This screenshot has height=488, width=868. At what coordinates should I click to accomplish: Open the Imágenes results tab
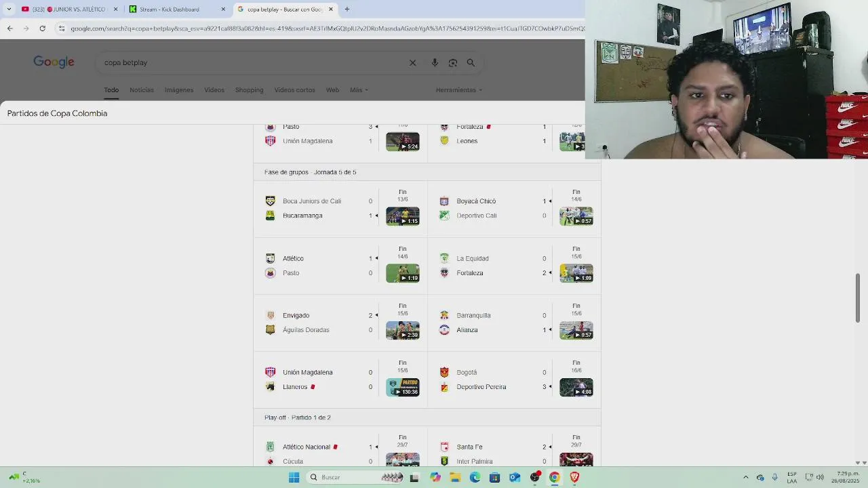[x=179, y=89]
